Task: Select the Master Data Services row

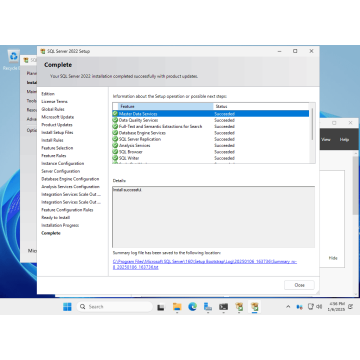Action: click(x=211, y=114)
